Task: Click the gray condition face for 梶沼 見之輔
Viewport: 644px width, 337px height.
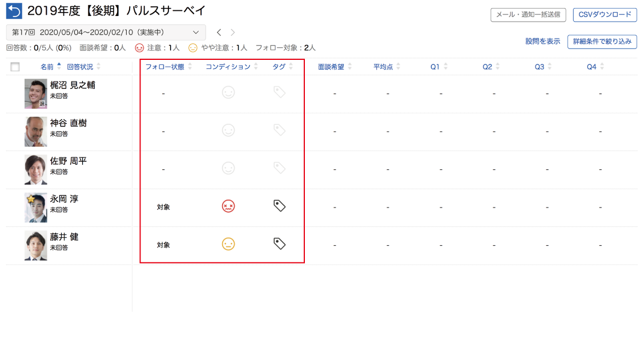Action: click(228, 92)
